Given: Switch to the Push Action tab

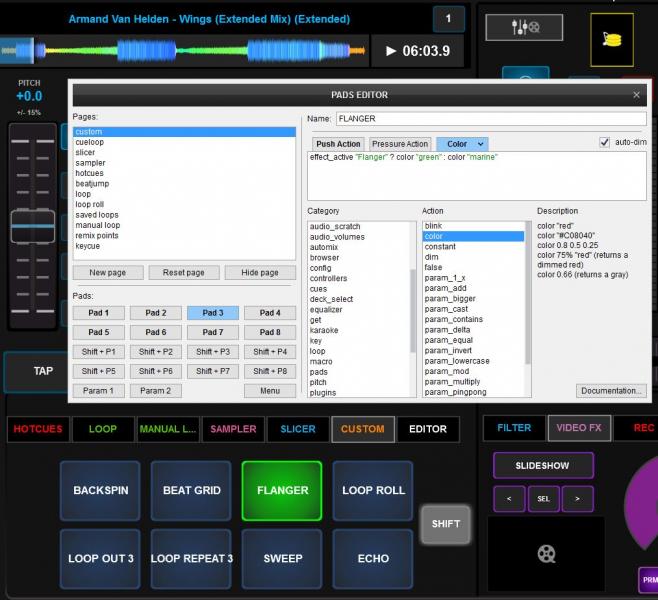Looking at the screenshot, I should 338,144.
